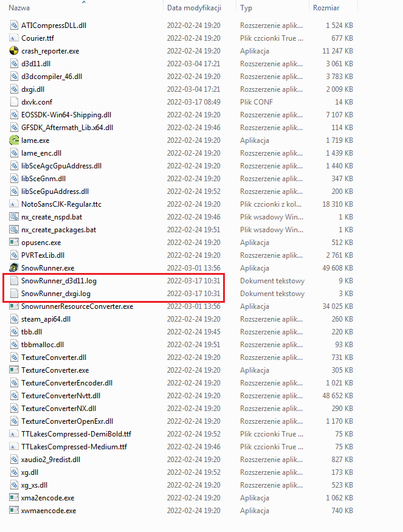Image resolution: width=403 pixels, height=532 pixels.
Task: Select the lame.exe application icon
Action: click(x=14, y=140)
